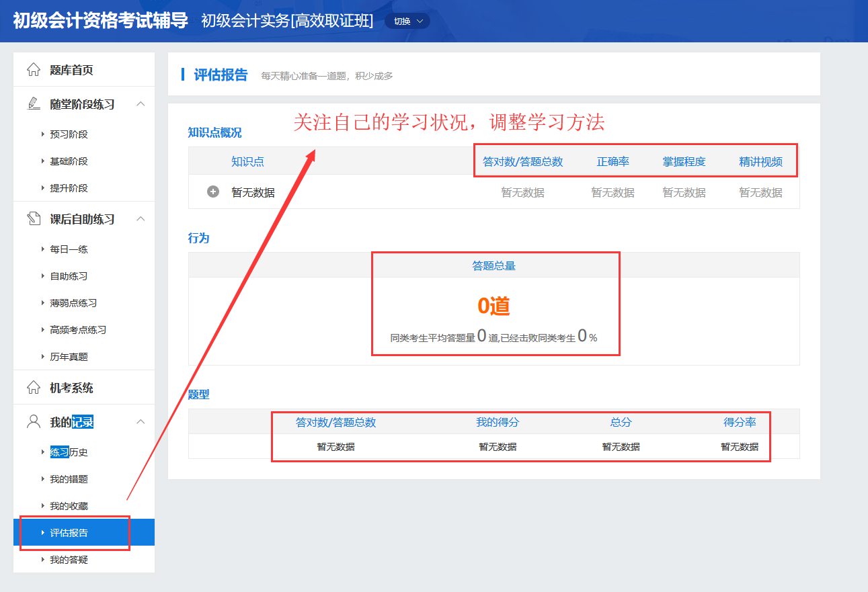868x592 pixels.
Task: Collapse the 随堂阶段练习 section chevron
Action: pos(141,104)
